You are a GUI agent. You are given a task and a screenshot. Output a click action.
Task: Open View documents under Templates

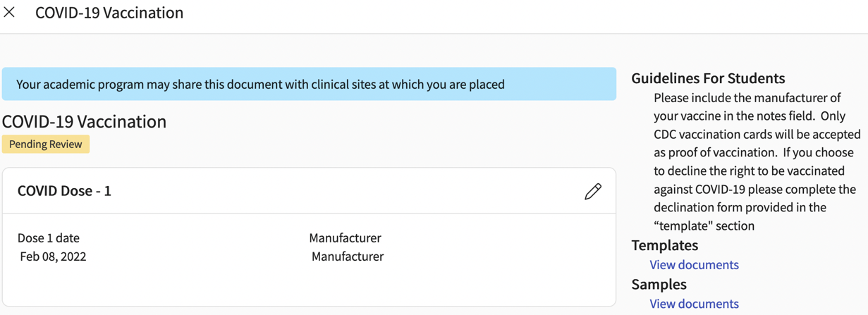point(694,265)
